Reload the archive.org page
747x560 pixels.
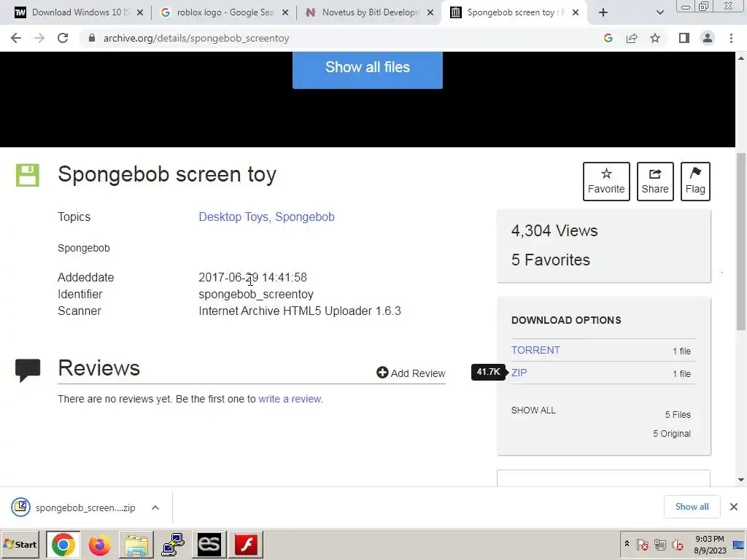click(63, 38)
